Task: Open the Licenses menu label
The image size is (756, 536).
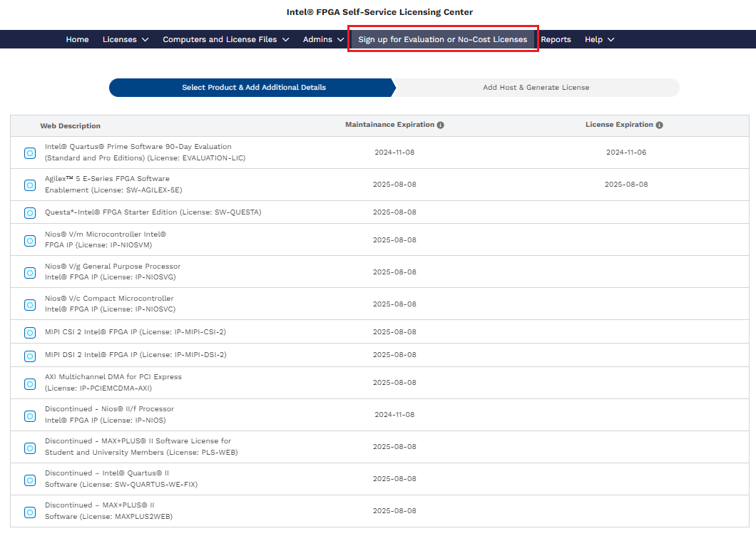Action: [x=120, y=39]
